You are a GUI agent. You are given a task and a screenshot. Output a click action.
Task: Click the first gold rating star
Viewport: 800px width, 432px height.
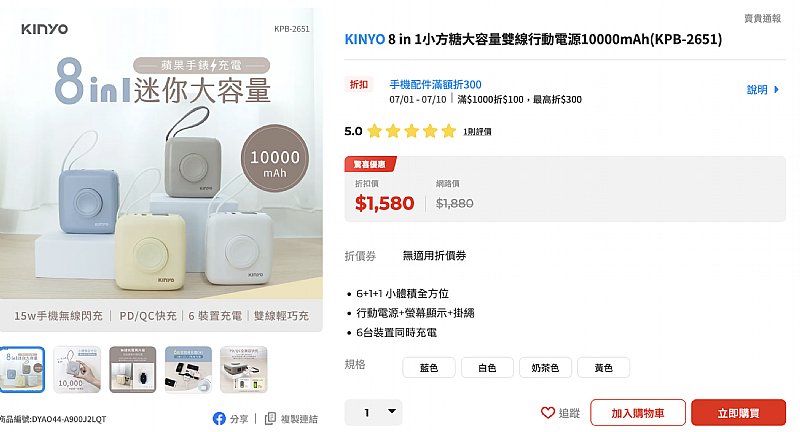(x=374, y=131)
